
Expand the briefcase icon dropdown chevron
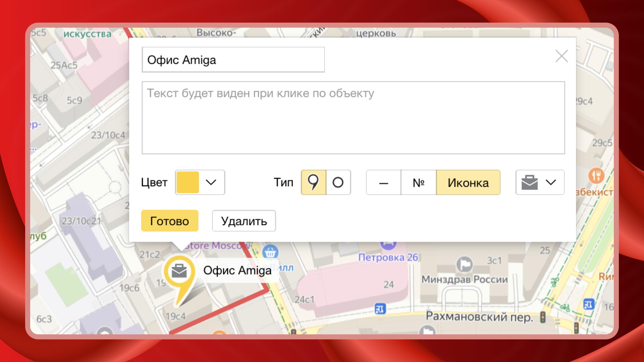tap(551, 183)
